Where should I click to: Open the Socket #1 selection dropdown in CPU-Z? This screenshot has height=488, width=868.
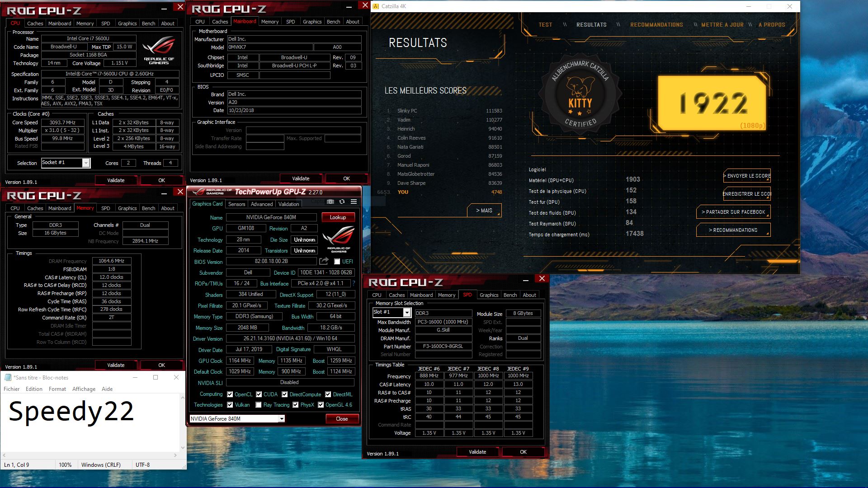[66, 163]
